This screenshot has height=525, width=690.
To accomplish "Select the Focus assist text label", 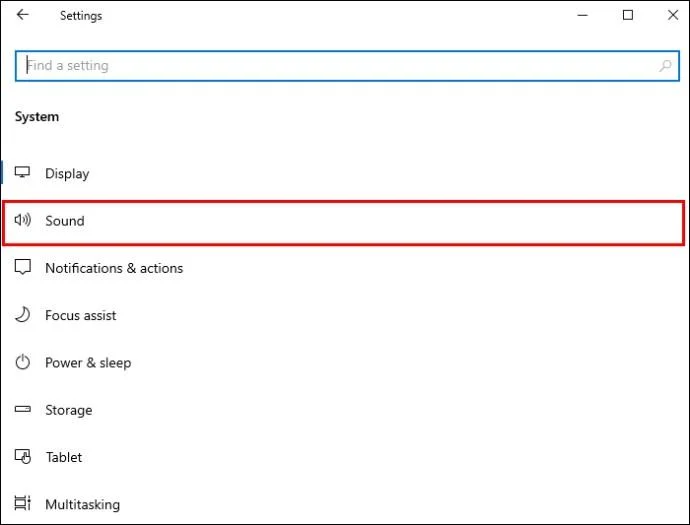I will point(81,315).
